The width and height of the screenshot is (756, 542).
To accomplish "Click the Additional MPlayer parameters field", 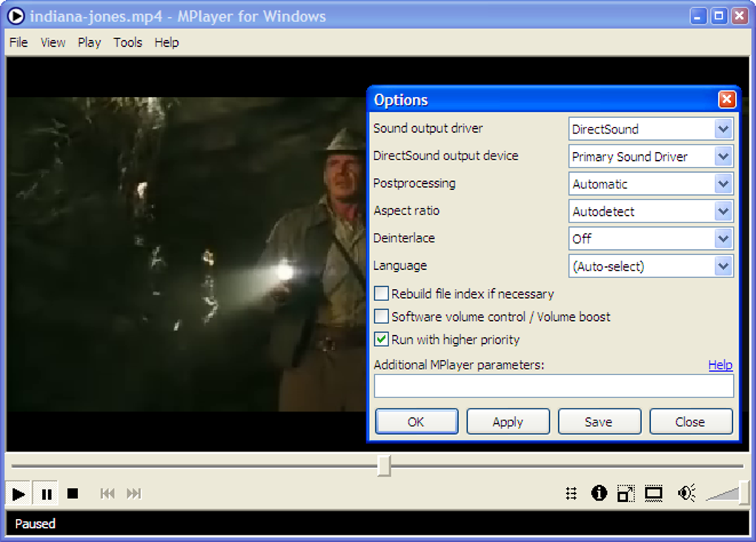I will tap(554, 386).
